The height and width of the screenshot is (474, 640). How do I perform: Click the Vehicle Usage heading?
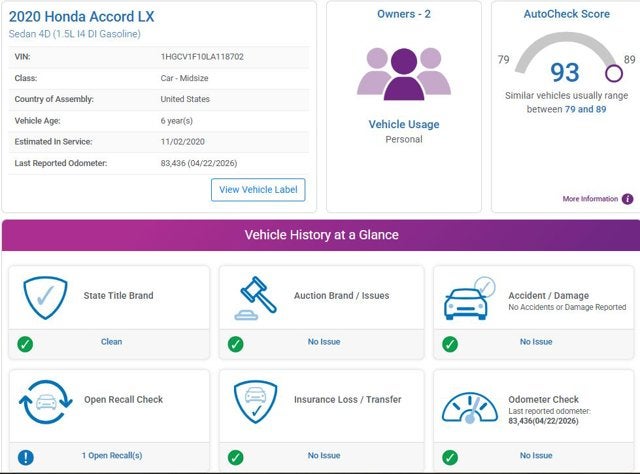404,124
